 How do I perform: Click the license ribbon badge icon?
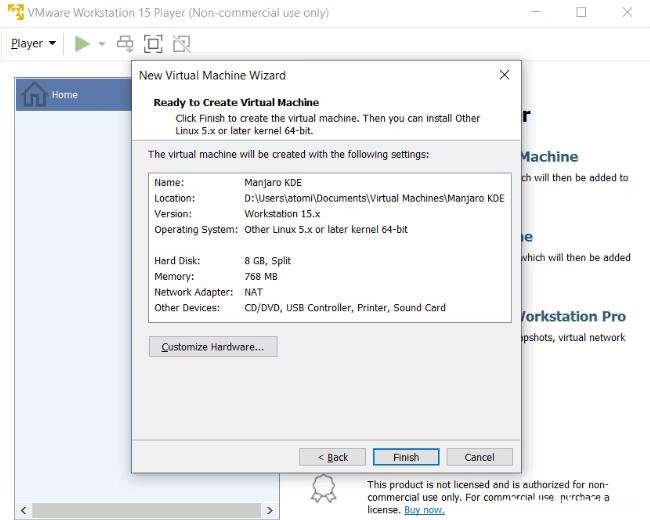tap(323, 488)
